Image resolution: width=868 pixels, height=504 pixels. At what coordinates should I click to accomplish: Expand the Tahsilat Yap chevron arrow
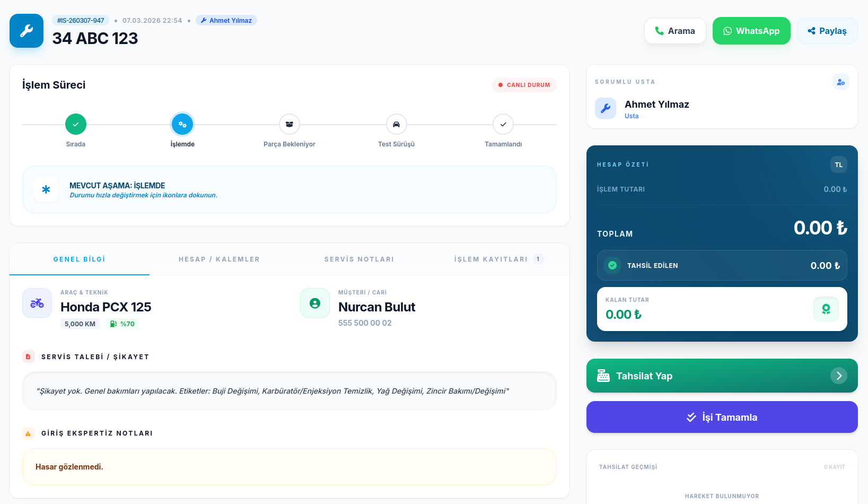838,376
